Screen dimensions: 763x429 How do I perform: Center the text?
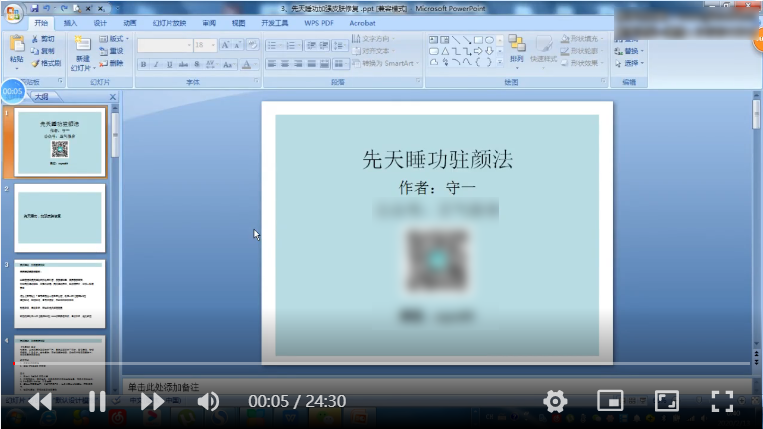pyautogui.click(x=285, y=64)
